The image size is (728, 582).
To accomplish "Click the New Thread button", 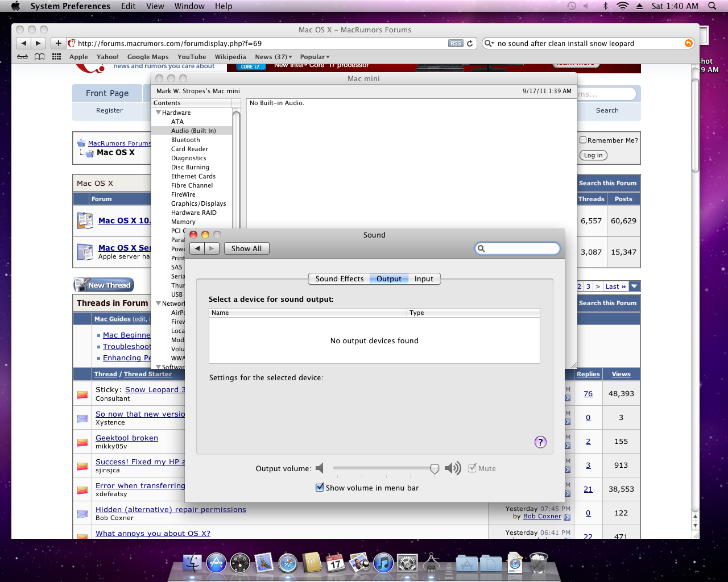I will point(104,285).
